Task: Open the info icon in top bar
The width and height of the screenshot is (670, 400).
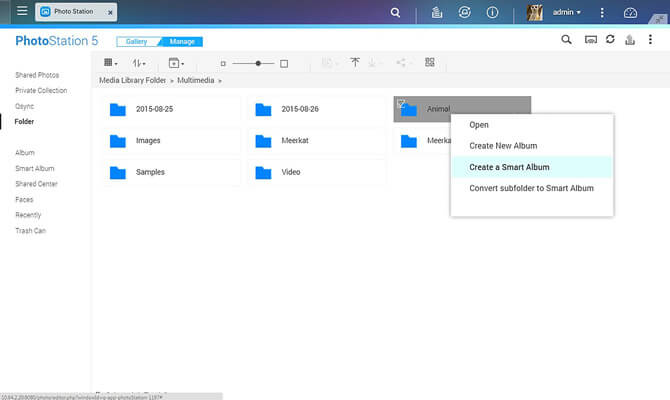Action: click(x=492, y=13)
